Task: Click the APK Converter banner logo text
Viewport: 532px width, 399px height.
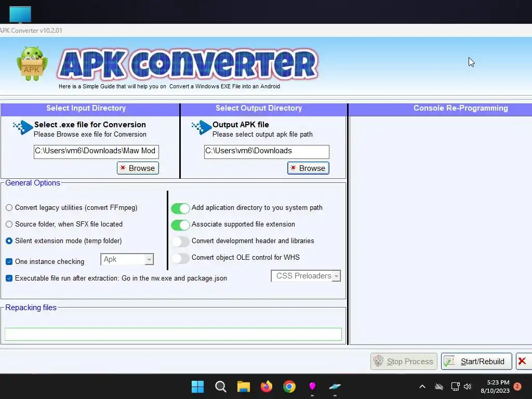Action: (x=188, y=64)
